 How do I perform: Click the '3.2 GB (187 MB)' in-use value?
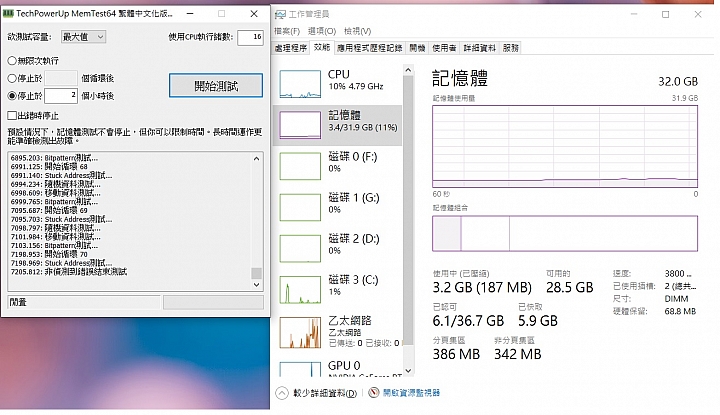(x=482, y=287)
